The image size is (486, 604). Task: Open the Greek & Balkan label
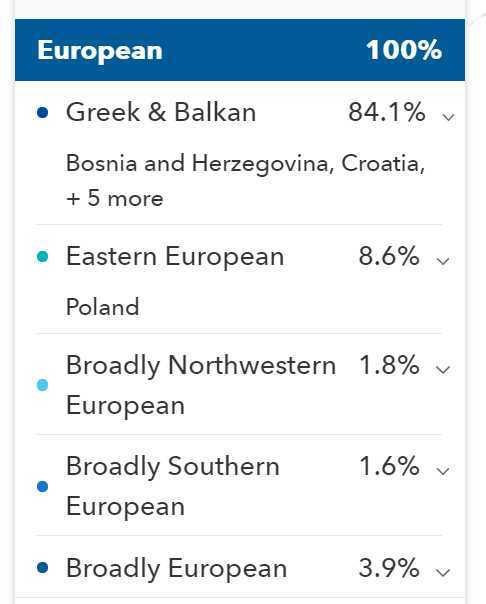[x=161, y=112]
